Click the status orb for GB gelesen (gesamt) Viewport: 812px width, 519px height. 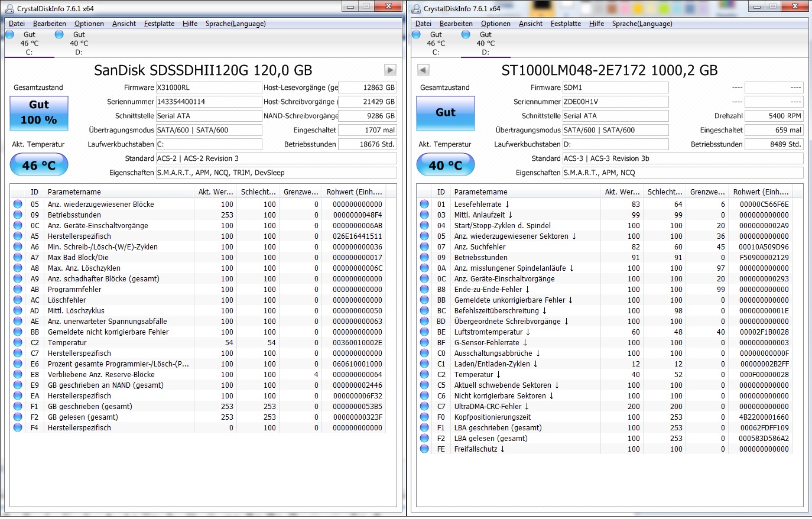coord(18,417)
